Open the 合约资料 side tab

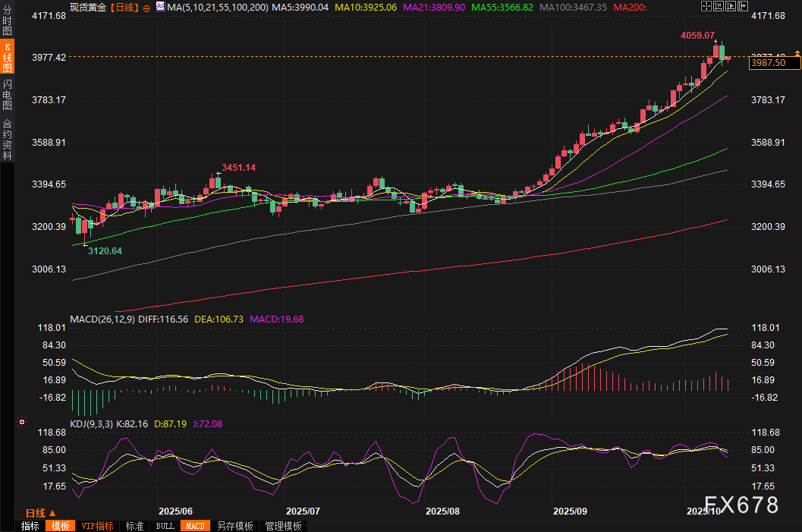[7, 139]
